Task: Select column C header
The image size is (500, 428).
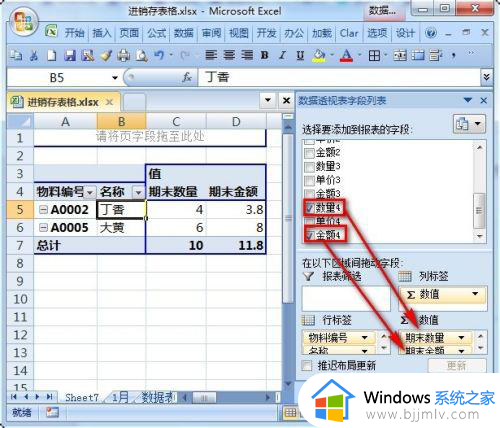Action: point(176,121)
